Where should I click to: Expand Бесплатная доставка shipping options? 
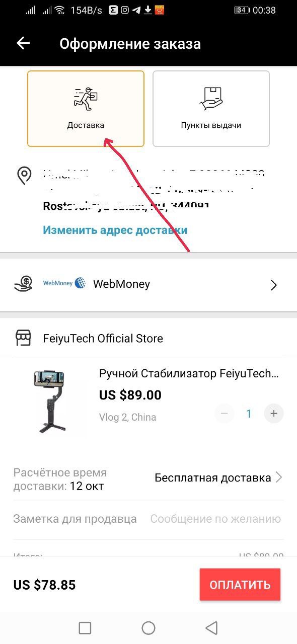pyautogui.click(x=218, y=477)
